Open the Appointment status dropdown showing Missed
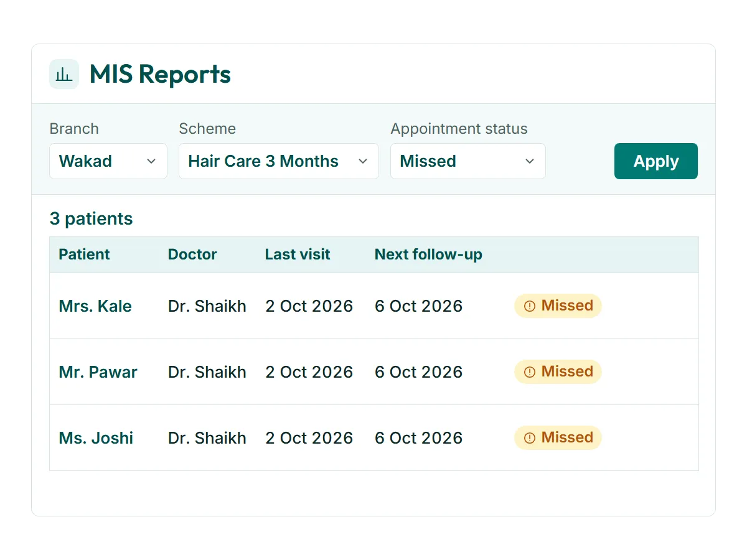Screen dimensions: 747x560 (x=468, y=161)
